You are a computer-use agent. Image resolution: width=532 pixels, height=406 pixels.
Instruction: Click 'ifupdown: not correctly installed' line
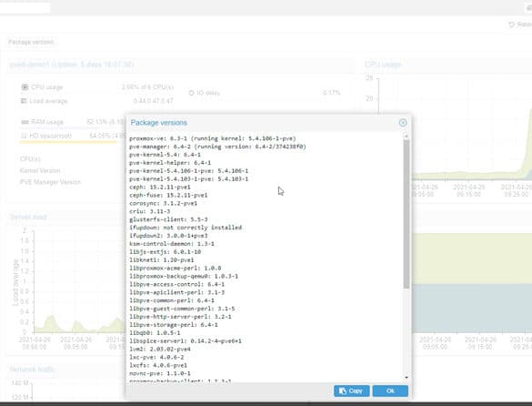tap(186, 228)
